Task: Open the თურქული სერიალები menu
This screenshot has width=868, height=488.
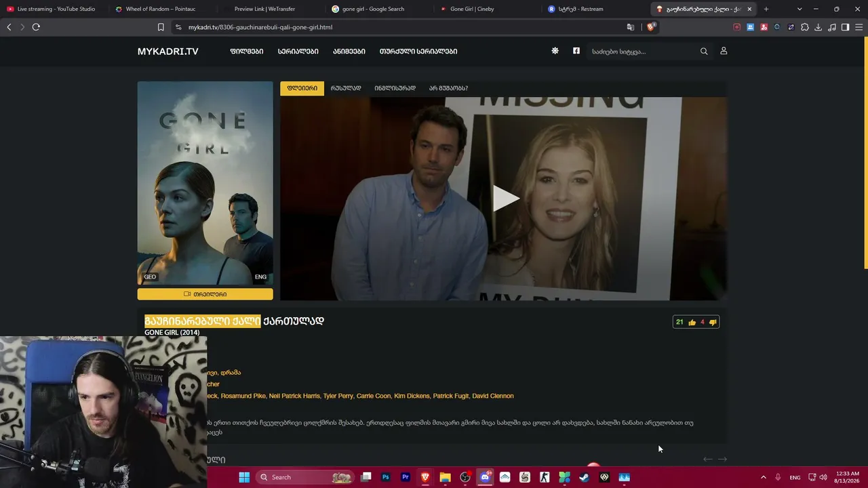Action: point(418,52)
